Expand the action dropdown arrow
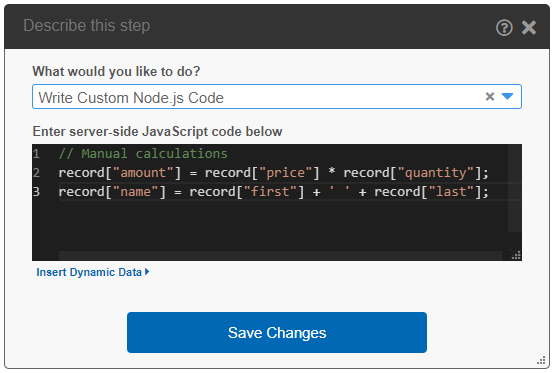 click(x=507, y=96)
